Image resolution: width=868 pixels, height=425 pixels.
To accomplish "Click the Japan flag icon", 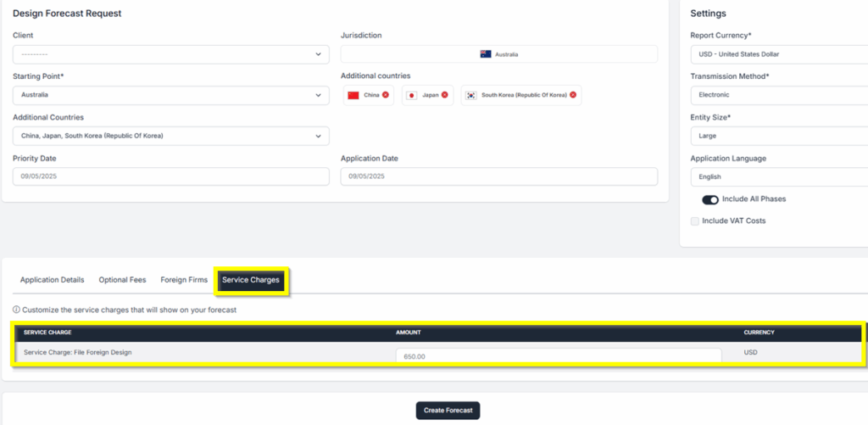I will [x=412, y=95].
